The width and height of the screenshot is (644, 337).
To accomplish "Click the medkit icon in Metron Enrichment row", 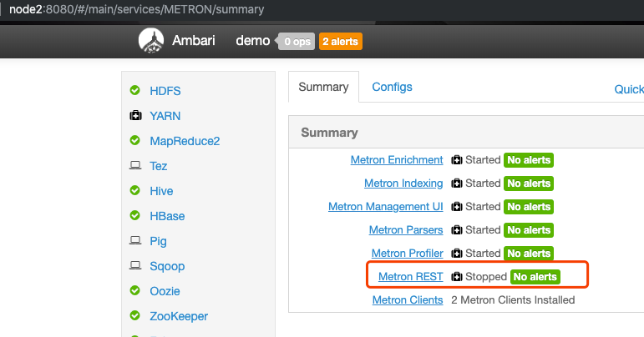I will click(x=457, y=160).
